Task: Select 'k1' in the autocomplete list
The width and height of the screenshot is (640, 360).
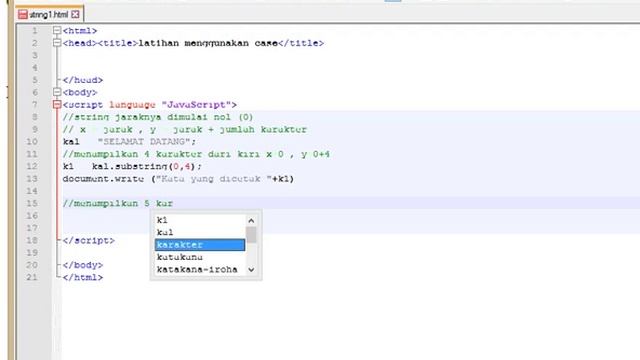Action: click(x=200, y=220)
